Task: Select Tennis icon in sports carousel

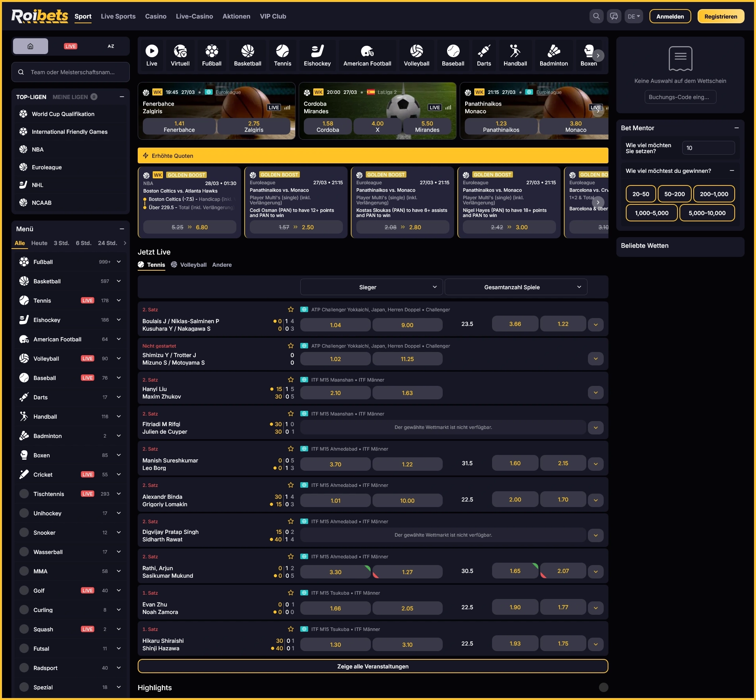Action: click(283, 55)
